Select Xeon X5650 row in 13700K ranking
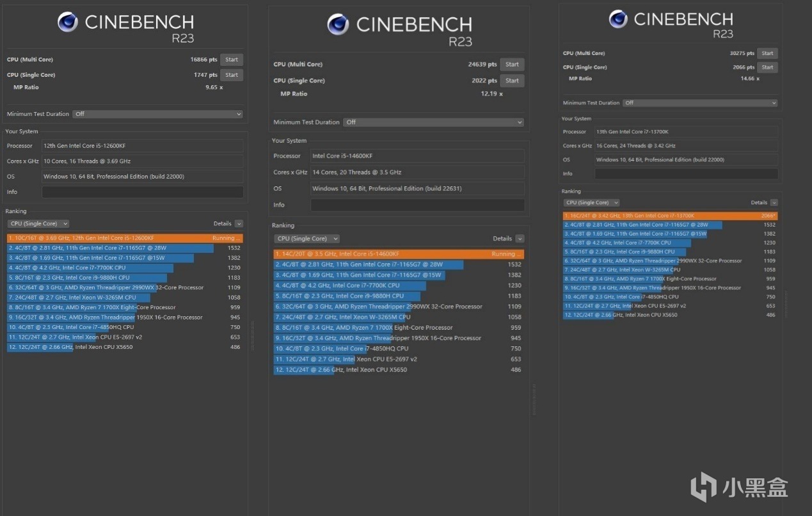This screenshot has width=812, height=516. point(671,315)
